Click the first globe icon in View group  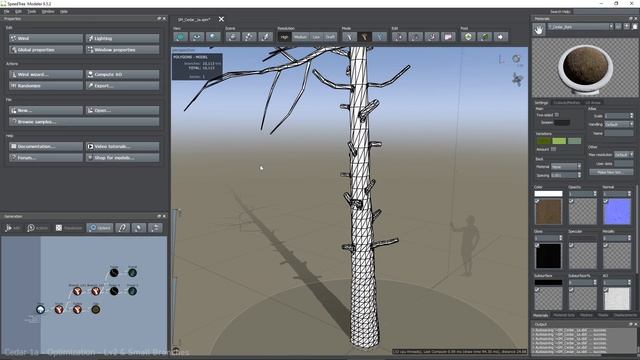click(x=180, y=37)
